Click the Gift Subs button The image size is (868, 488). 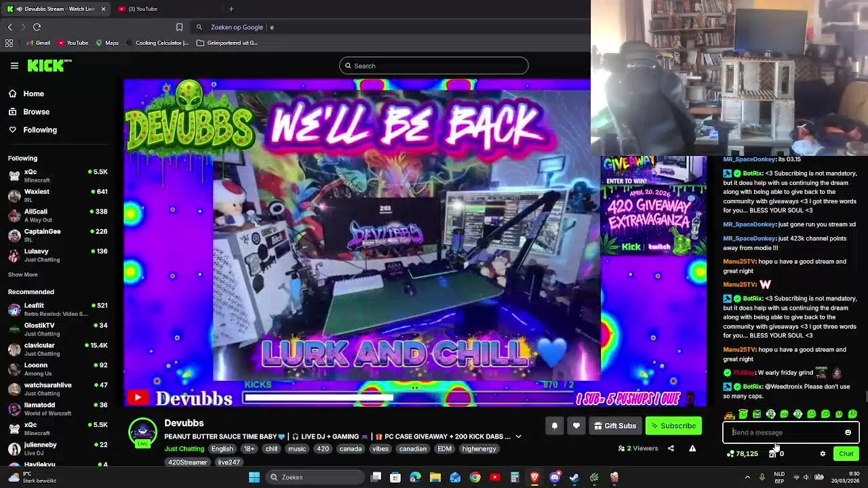615,426
